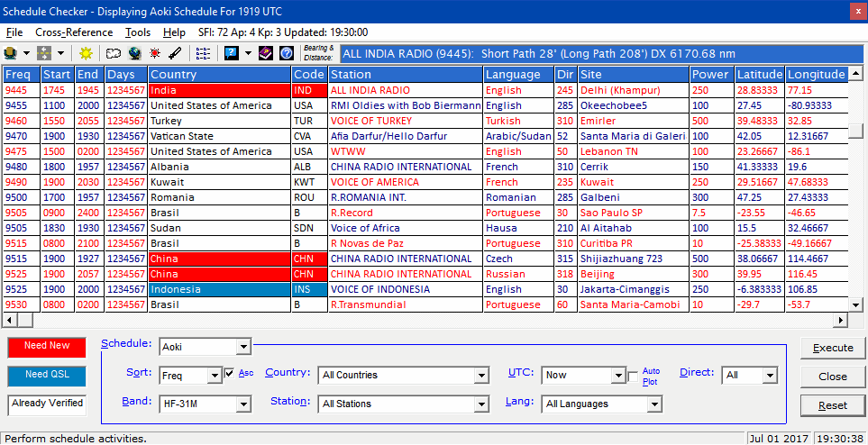Select the Afia Darfur/Hello Darfur row
This screenshot has height=445, width=868.
point(425,136)
